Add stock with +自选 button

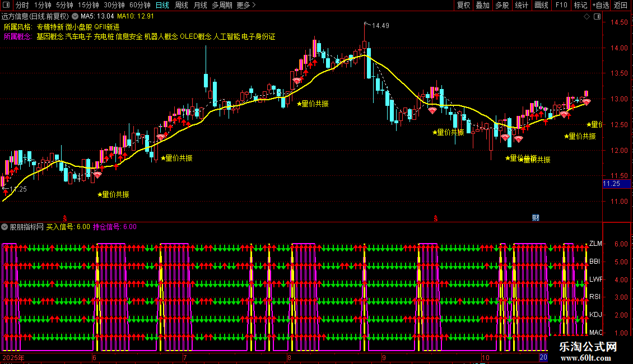[601, 5]
